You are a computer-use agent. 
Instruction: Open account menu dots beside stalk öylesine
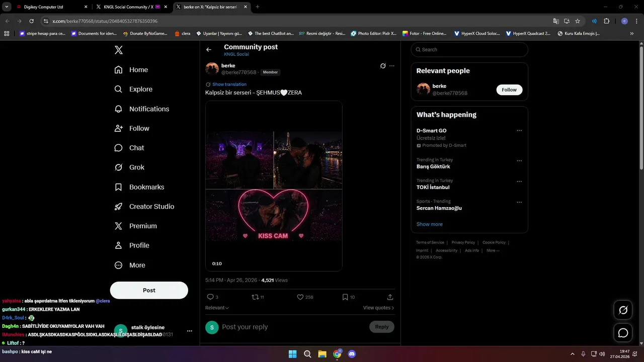190,331
